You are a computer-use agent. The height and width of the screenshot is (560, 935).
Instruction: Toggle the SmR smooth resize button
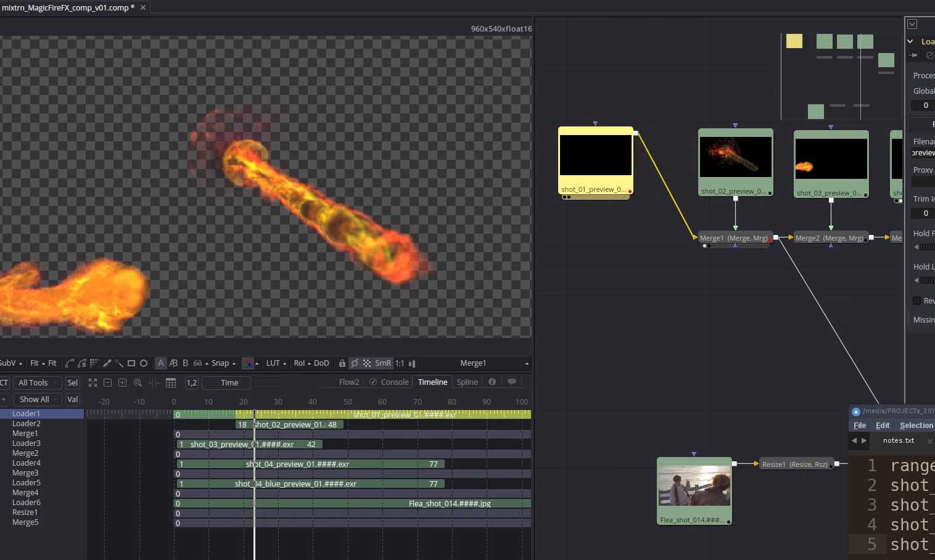[x=383, y=363]
